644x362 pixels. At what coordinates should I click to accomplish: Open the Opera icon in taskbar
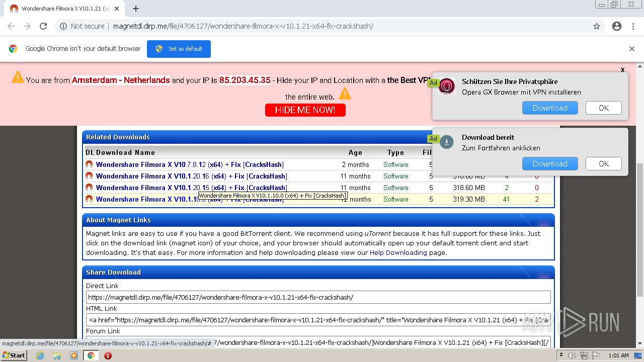pos(108,355)
